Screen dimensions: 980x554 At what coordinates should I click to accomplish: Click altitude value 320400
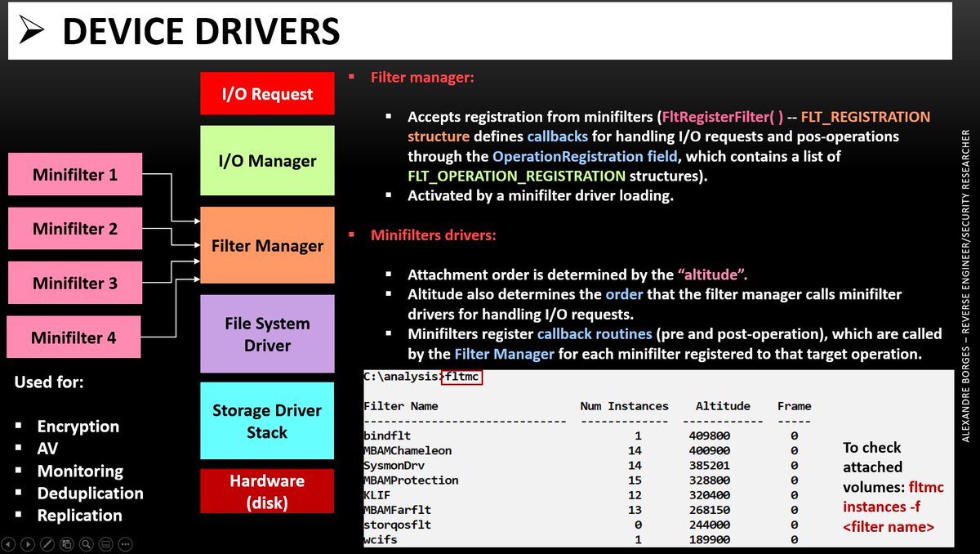click(709, 495)
